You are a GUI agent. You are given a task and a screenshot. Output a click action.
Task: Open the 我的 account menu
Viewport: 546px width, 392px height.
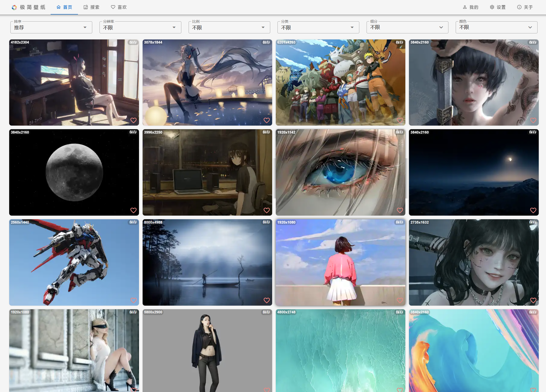point(470,7)
